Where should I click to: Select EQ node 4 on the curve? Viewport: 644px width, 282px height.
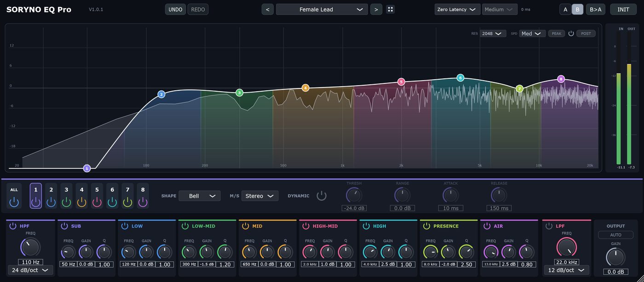(305, 88)
